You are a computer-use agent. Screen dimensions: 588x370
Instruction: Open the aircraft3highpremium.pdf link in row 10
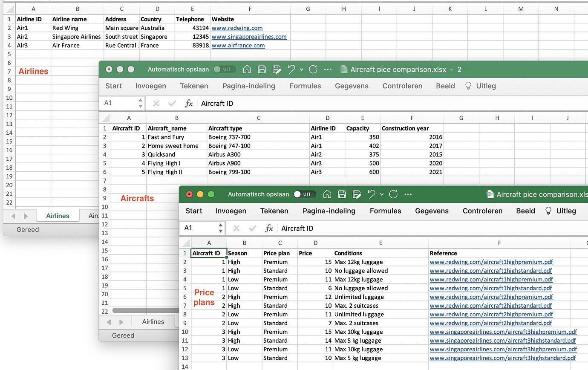click(x=503, y=332)
